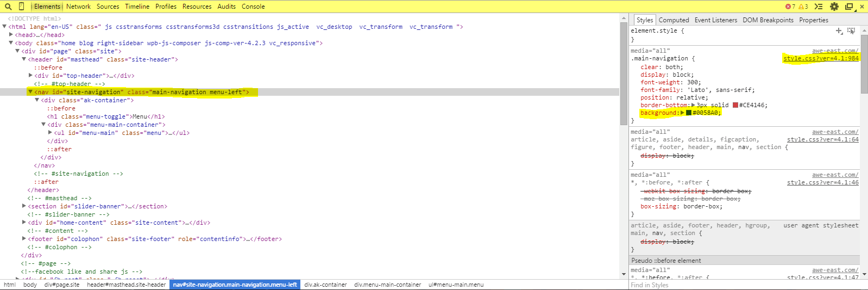Expand the div#home-content node
The height and width of the screenshot is (290, 868).
coord(24,223)
